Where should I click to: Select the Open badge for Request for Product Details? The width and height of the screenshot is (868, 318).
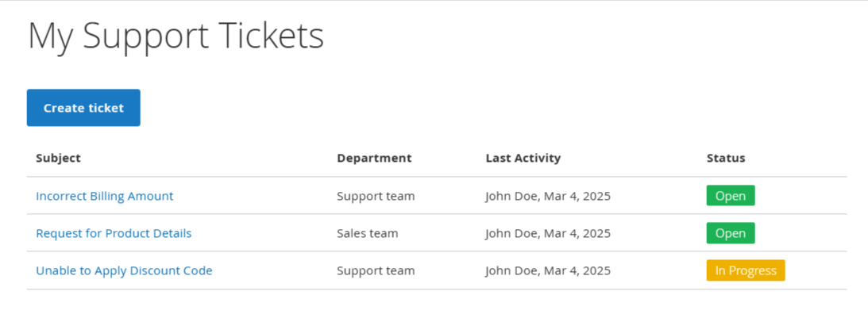coord(730,233)
